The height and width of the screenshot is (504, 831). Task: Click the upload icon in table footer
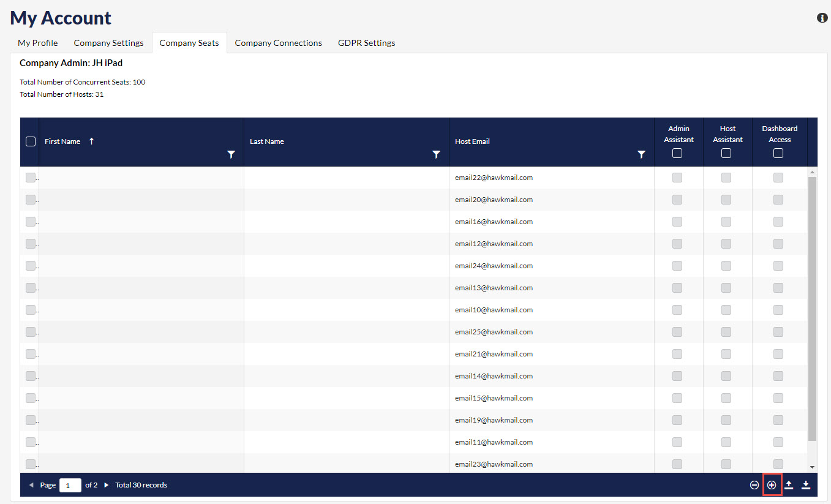pyautogui.click(x=789, y=485)
